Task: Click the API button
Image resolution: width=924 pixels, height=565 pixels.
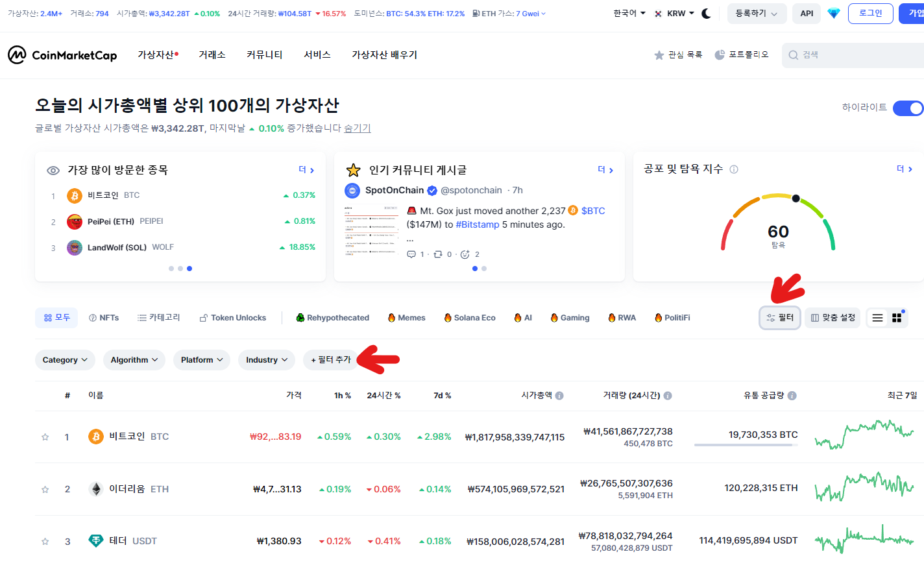Action: (807, 14)
